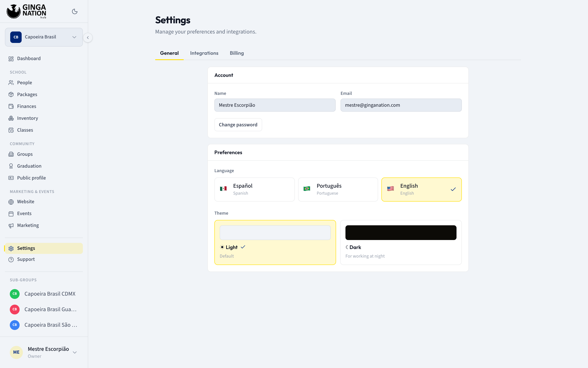
Task: Choose the Dark theme card
Action: [x=401, y=242]
